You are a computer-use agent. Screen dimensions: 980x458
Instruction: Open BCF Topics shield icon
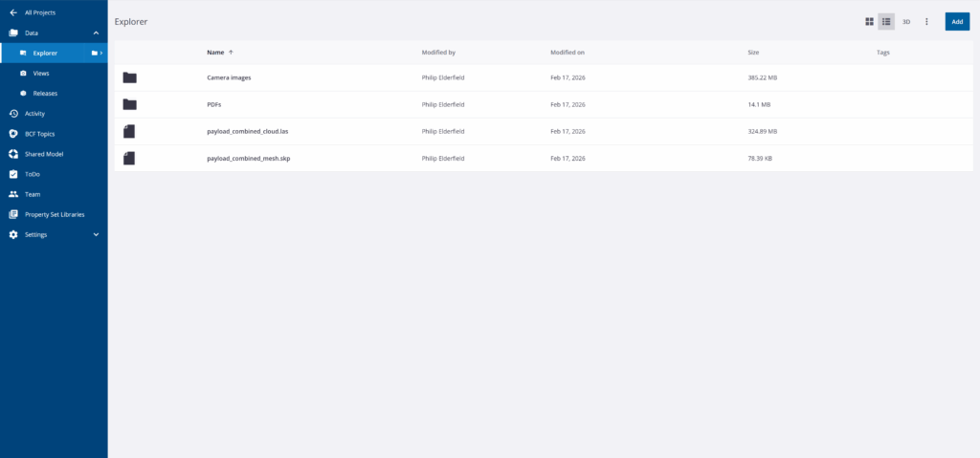13,134
